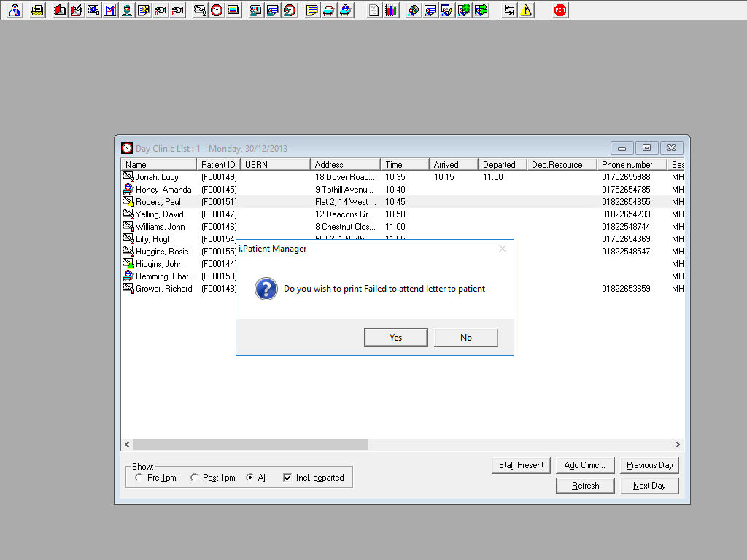747x560 pixels.
Task: Click the 11:00 departed time for Jonah
Action: pyautogui.click(x=492, y=177)
